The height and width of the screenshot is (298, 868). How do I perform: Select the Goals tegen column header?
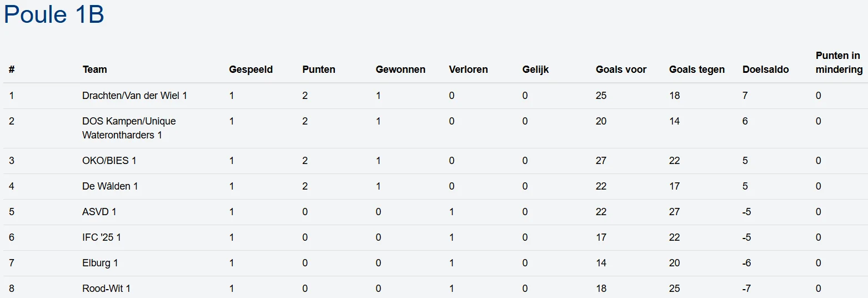697,69
